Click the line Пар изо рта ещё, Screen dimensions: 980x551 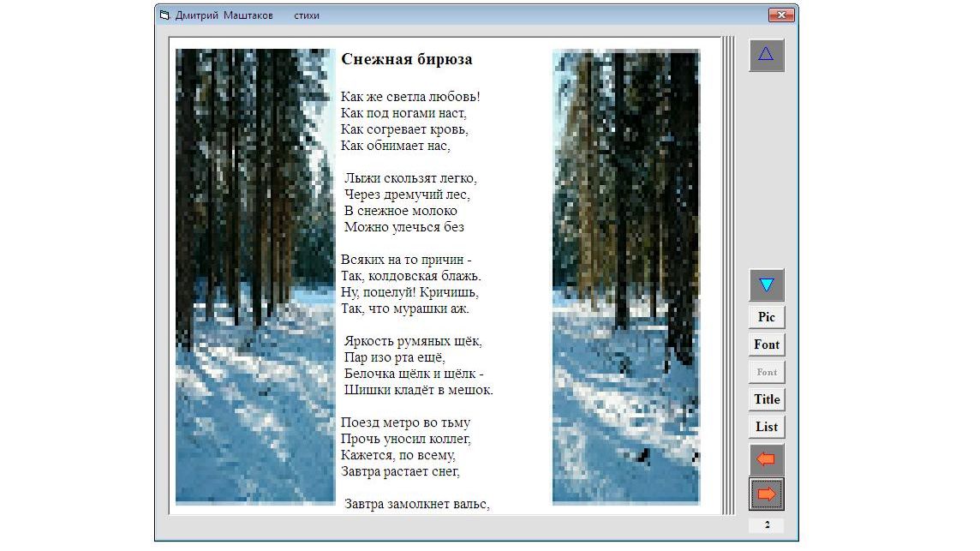pyautogui.click(x=394, y=357)
